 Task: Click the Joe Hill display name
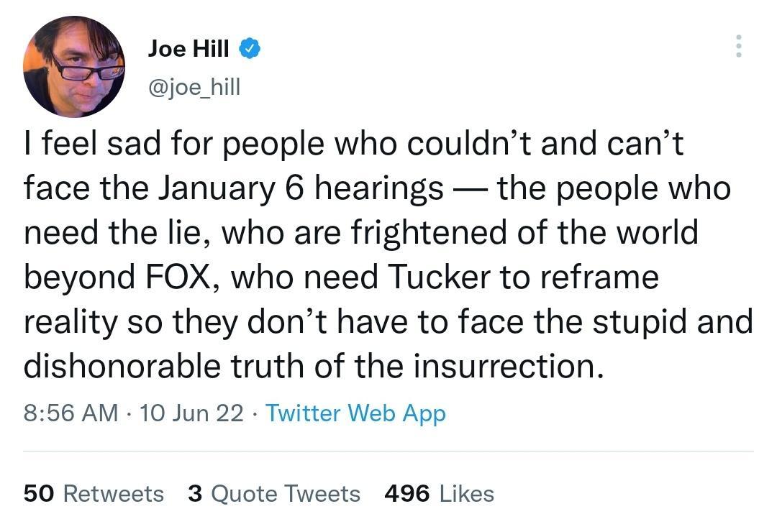pyautogui.click(x=190, y=47)
